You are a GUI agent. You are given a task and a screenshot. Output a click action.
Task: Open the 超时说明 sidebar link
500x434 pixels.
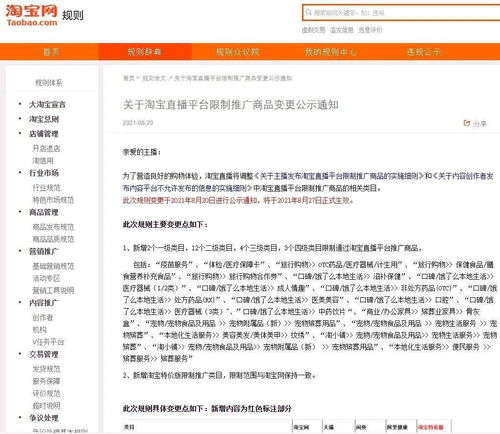46,405
